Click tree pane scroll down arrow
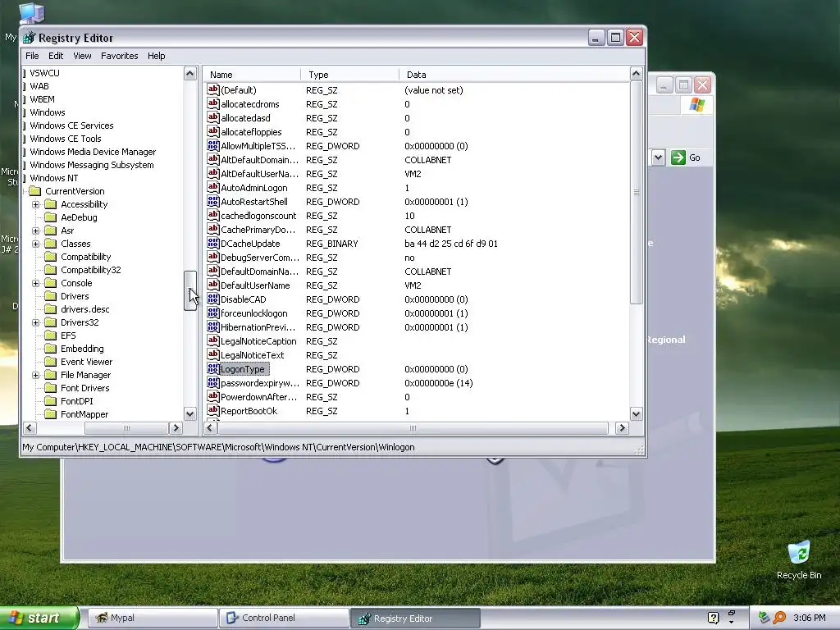Viewport: 840px width, 630px height. pyautogui.click(x=189, y=413)
